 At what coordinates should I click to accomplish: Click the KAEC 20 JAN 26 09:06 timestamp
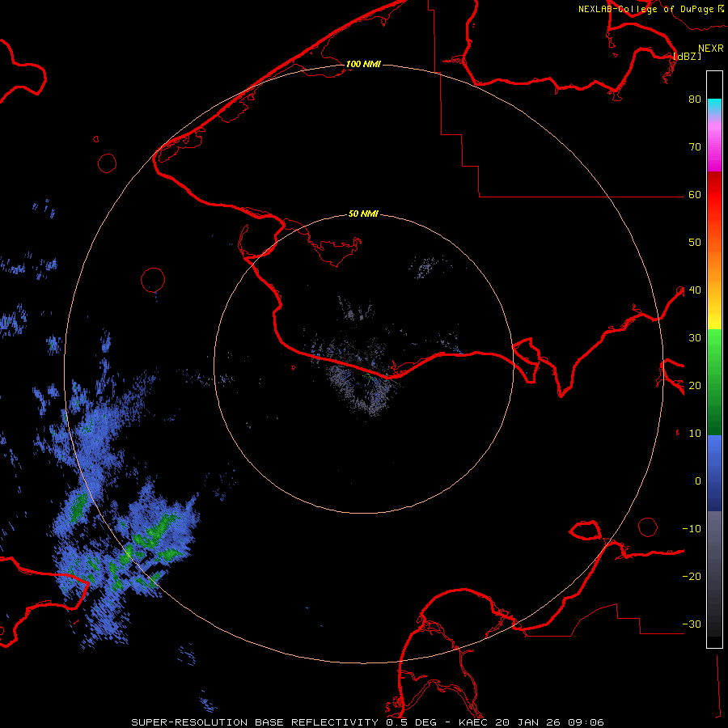(531, 722)
